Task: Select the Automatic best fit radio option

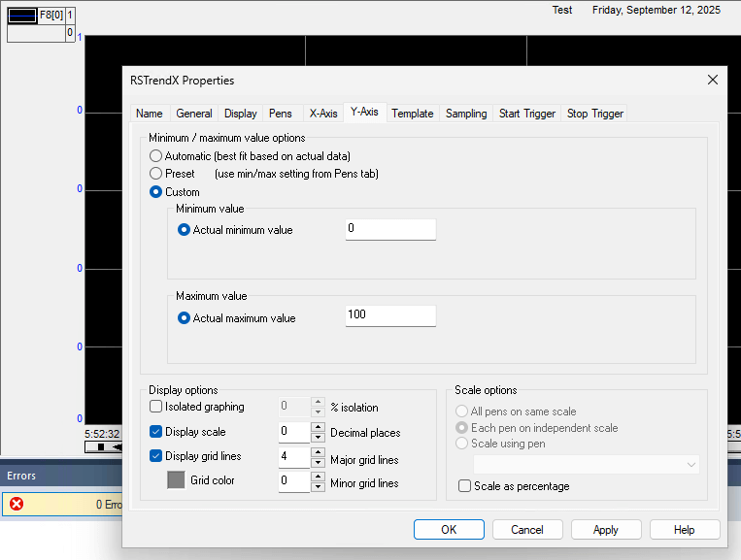Action: 155,155
